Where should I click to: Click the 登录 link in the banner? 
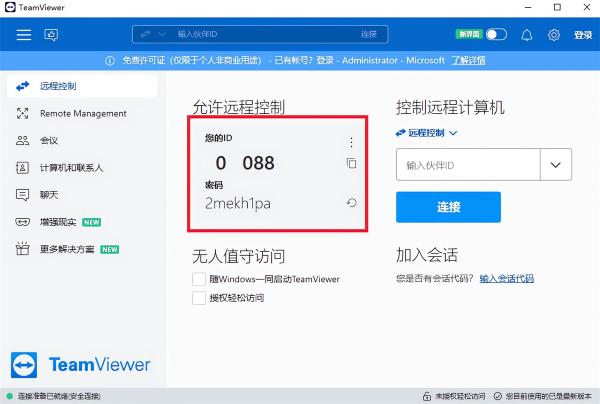325,60
